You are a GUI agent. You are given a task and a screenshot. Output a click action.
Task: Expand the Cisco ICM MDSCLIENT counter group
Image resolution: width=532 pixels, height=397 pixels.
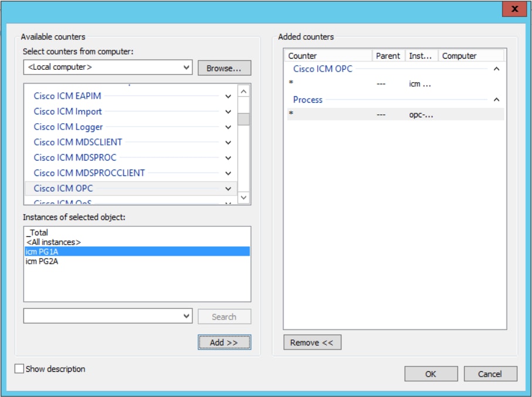coord(228,142)
